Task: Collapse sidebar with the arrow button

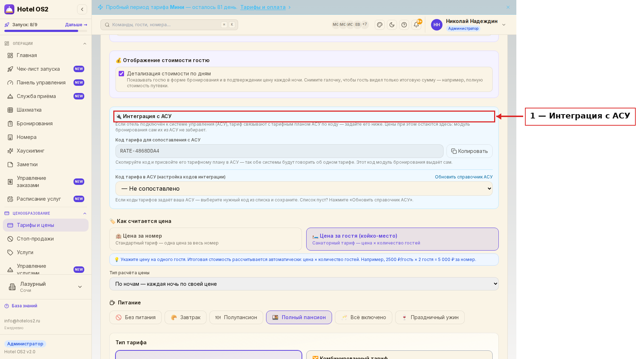Action: (82, 9)
